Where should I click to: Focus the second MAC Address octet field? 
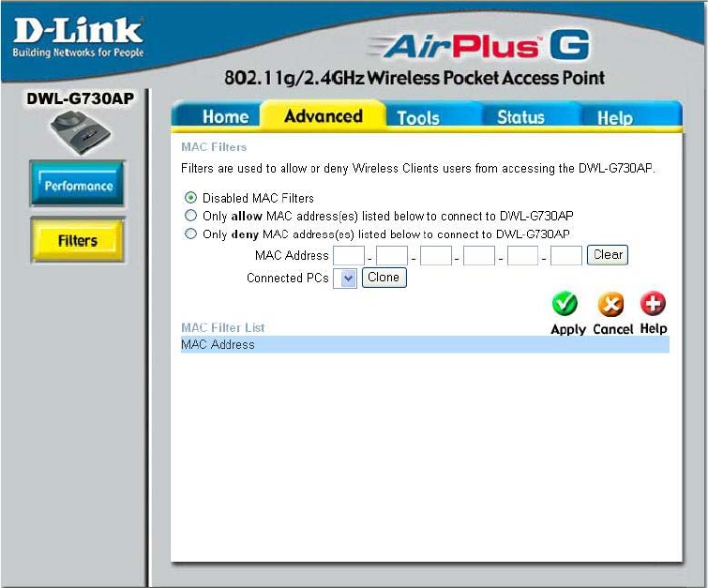point(392,256)
